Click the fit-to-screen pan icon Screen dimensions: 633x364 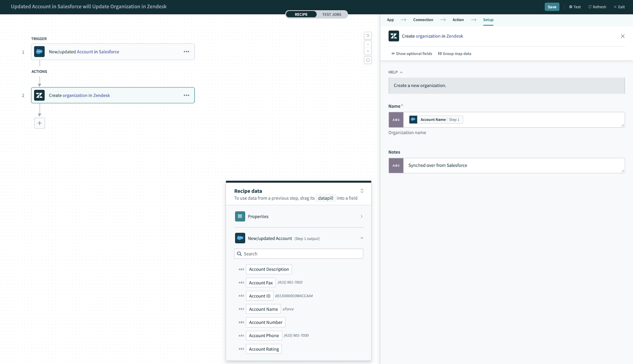(x=368, y=60)
